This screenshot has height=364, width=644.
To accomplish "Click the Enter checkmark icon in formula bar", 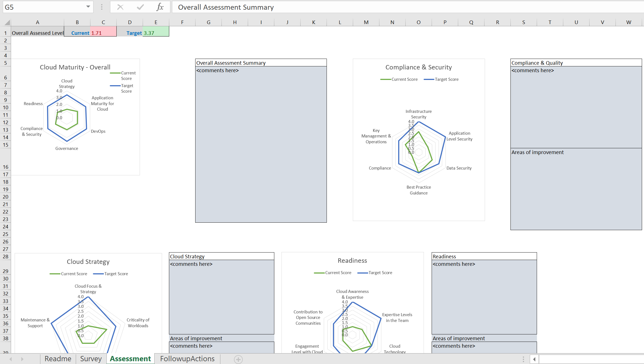I will 140,7.
